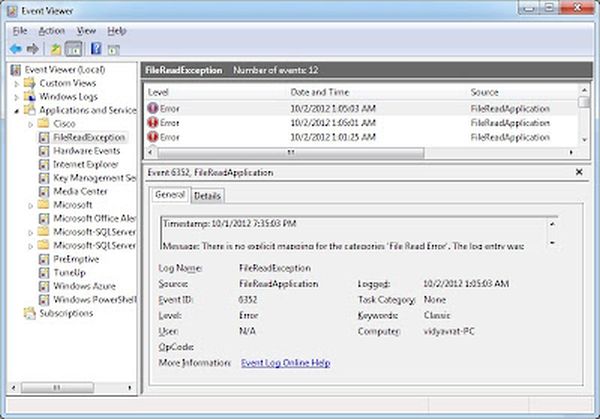
Task: Open the Action menu
Action: tap(52, 31)
